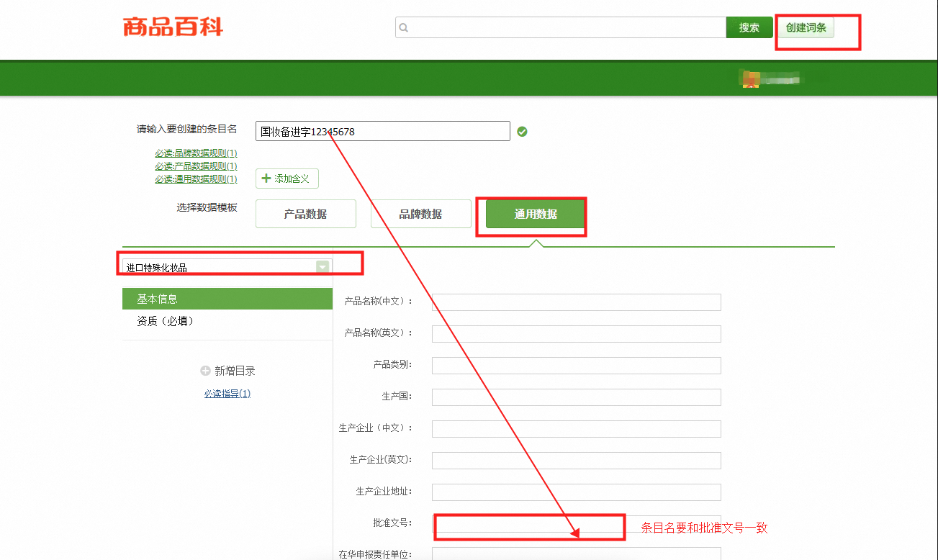Open 必读:品牌数据规则(1) link
The height and width of the screenshot is (560, 938).
[x=196, y=153]
